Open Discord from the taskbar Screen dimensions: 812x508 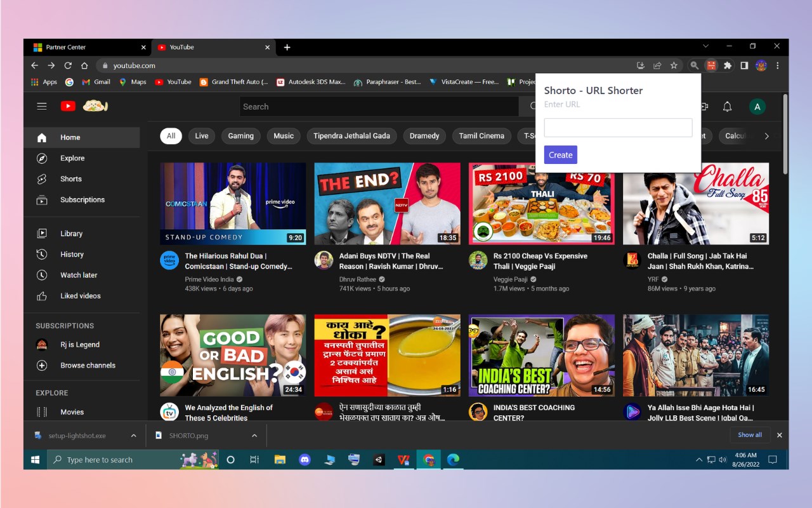(x=304, y=460)
